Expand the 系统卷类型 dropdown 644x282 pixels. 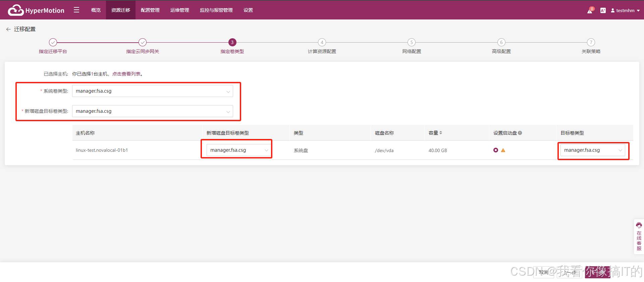pyautogui.click(x=152, y=91)
